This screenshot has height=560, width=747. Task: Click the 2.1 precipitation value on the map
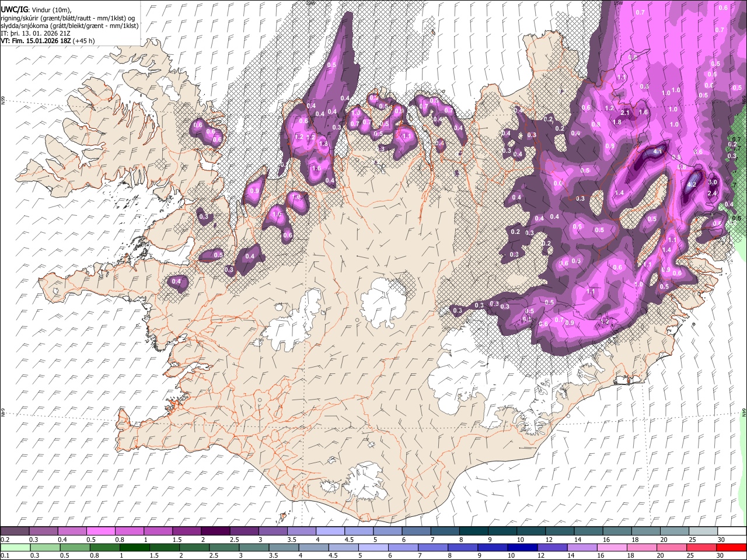click(x=625, y=113)
